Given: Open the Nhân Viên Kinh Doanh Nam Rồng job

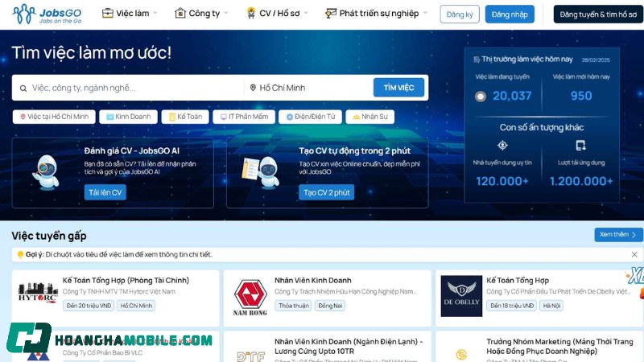Looking at the screenshot, I should click(313, 280).
